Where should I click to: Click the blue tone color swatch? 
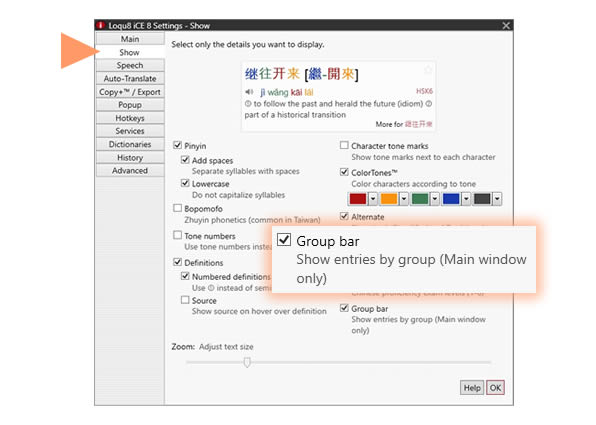pos(451,198)
